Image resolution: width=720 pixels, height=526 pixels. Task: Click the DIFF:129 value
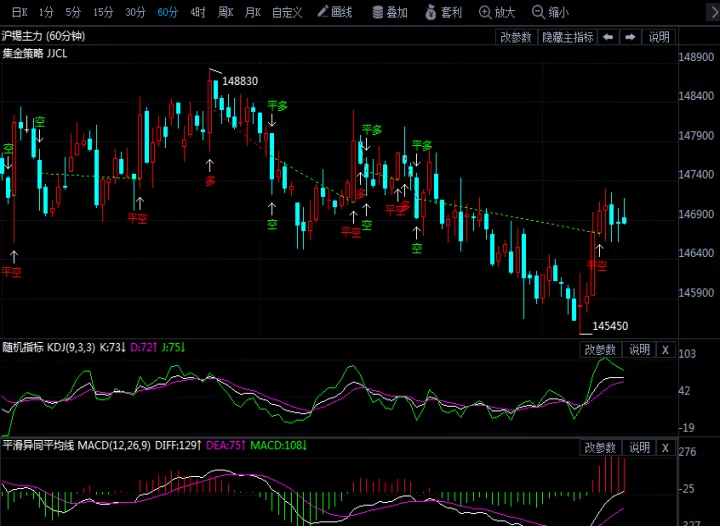178,445
